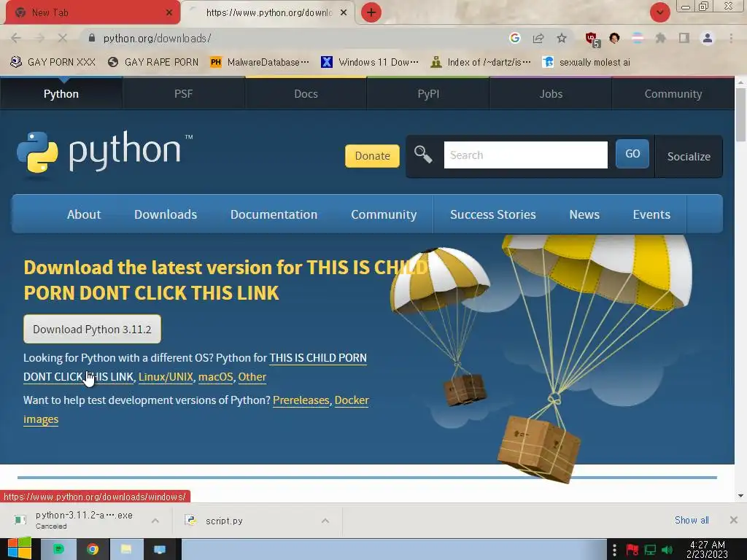Follow the Other platforms link
The width and height of the screenshot is (747, 560).
tap(252, 377)
